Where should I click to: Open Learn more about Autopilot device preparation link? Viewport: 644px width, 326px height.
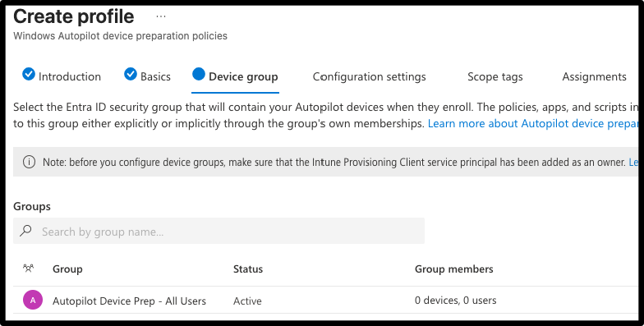tap(532, 123)
